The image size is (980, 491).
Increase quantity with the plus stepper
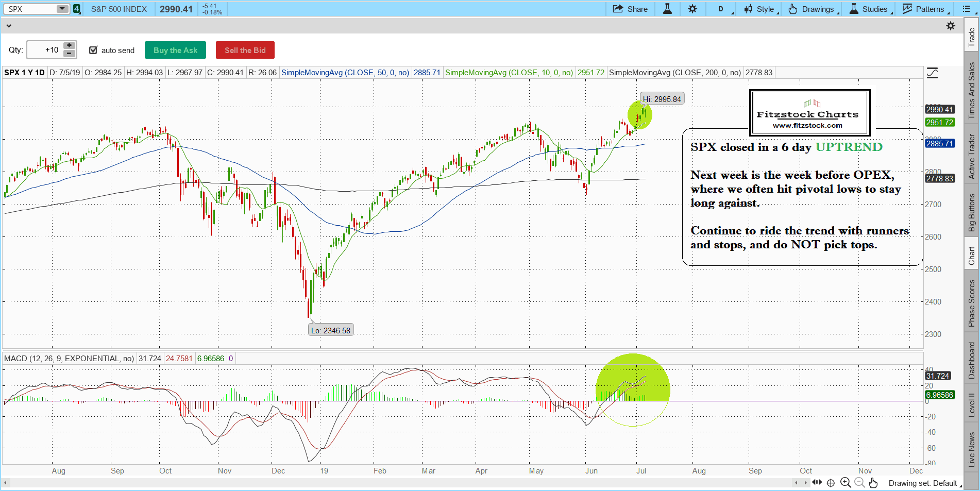click(69, 46)
